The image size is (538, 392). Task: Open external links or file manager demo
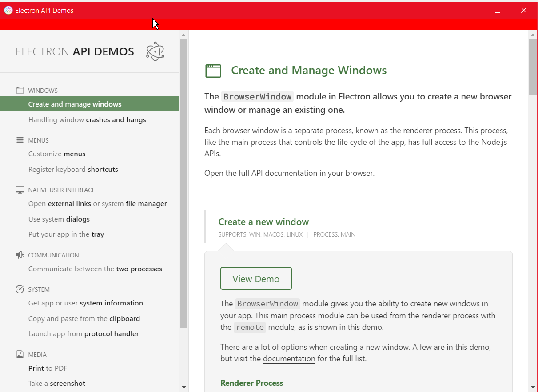98,203
